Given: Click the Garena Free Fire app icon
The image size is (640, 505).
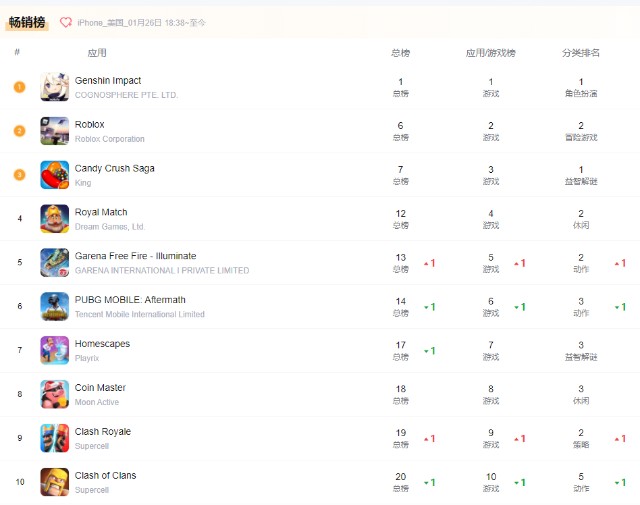Looking at the screenshot, I should (54, 263).
